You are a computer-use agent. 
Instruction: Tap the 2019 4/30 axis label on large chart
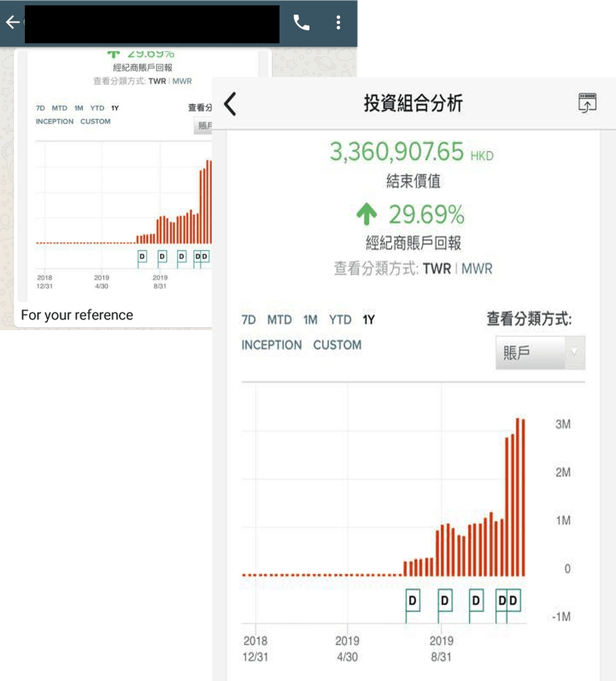(x=347, y=649)
